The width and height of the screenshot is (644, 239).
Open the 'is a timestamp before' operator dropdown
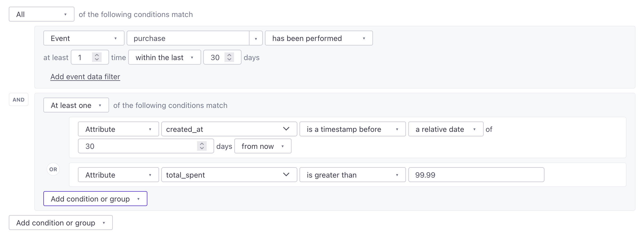point(352,129)
